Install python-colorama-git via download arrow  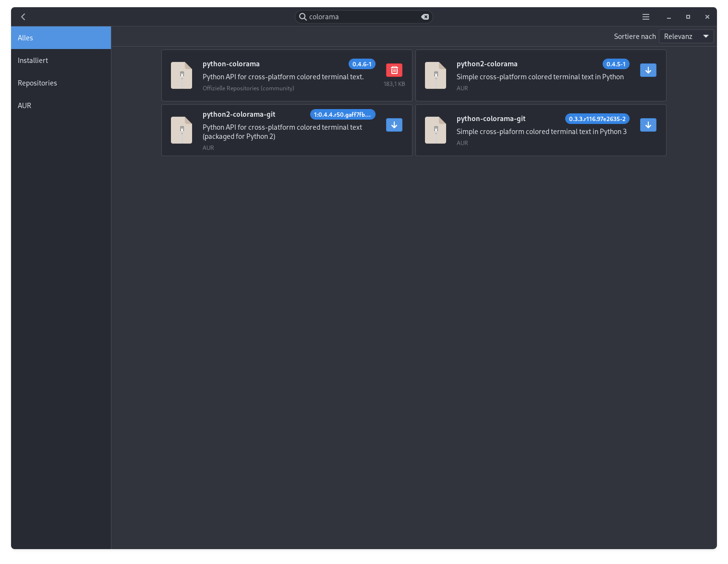coord(648,125)
